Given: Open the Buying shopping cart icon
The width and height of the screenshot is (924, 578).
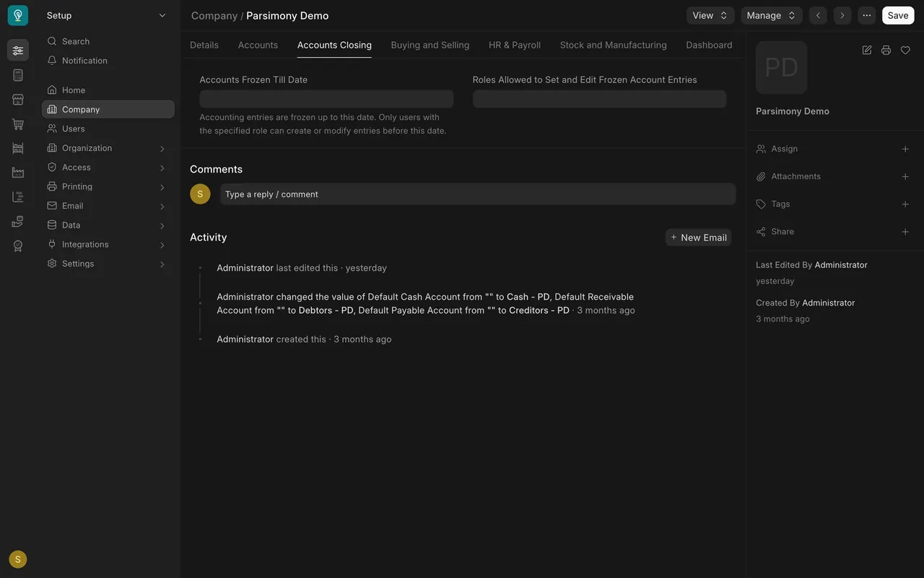Looking at the screenshot, I should coord(18,124).
